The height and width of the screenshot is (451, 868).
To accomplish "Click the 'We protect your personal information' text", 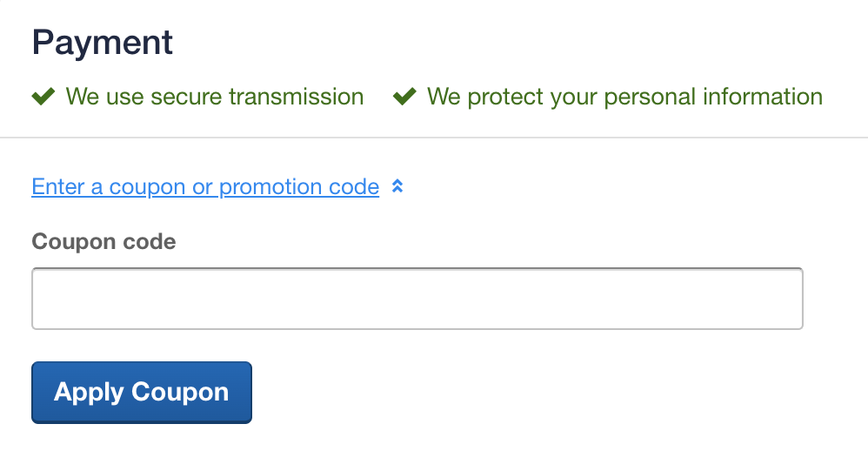I will point(625,97).
